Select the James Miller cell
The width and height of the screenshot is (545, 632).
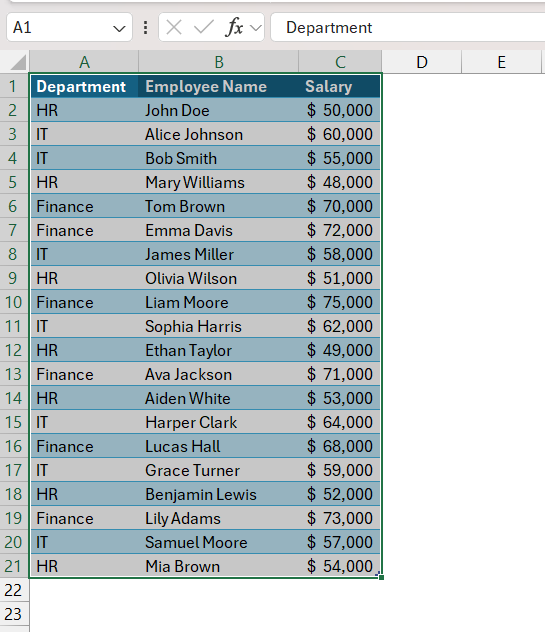(218, 254)
